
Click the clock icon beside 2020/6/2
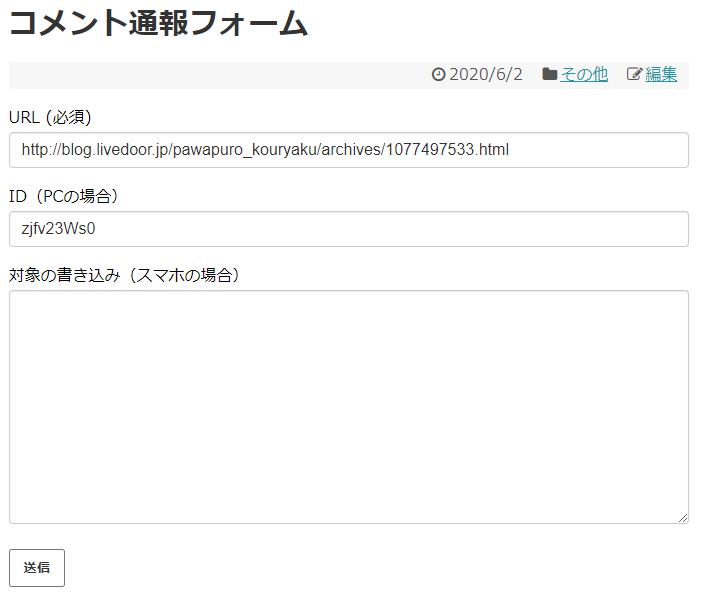(439, 74)
